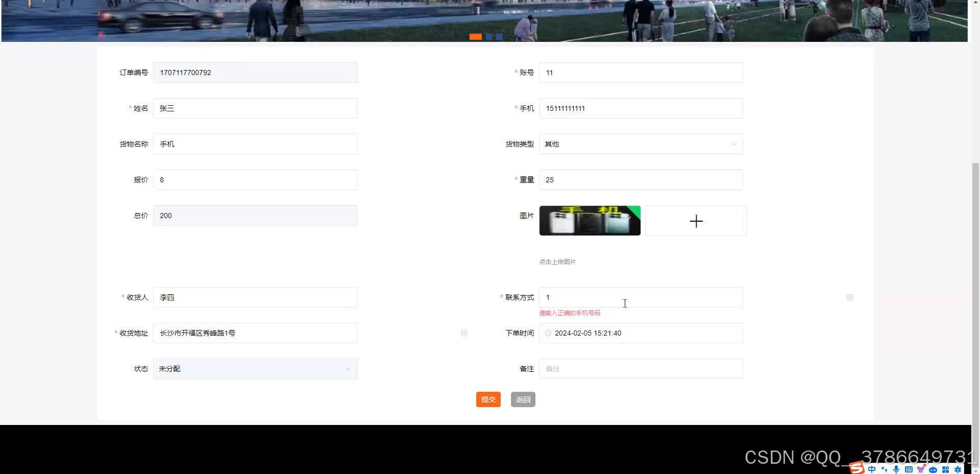This screenshot has width=980, height=474.
Task: Open the 下单时间 date-time picker
Action: pos(641,333)
